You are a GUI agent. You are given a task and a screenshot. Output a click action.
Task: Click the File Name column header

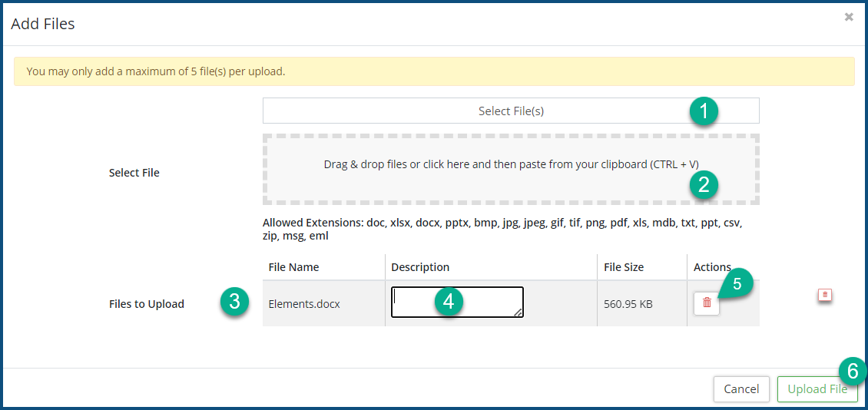pos(293,267)
